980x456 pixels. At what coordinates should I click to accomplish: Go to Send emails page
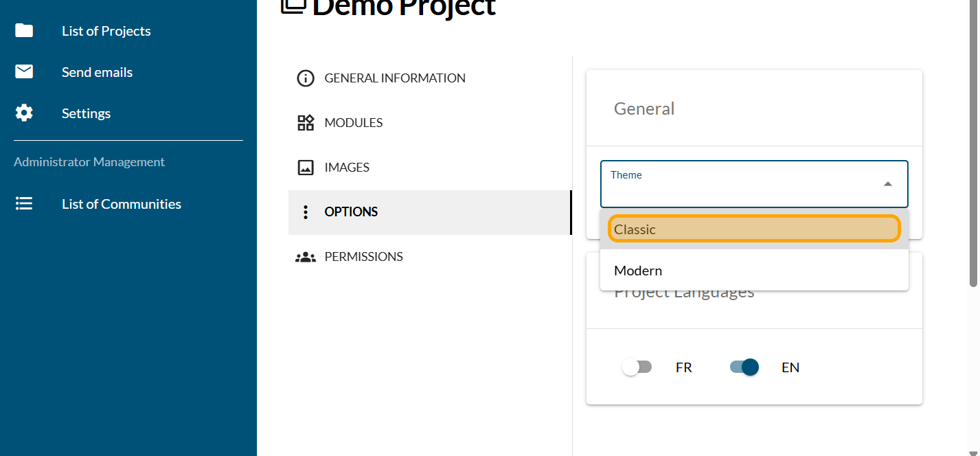click(x=97, y=72)
